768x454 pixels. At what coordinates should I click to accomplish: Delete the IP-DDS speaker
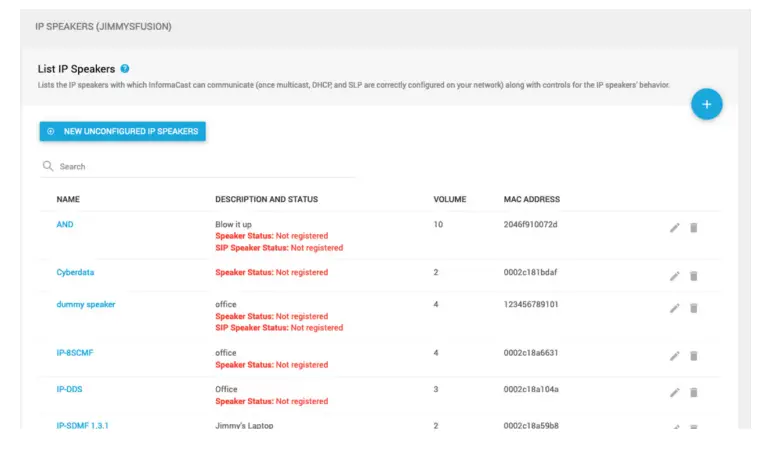[x=694, y=393]
